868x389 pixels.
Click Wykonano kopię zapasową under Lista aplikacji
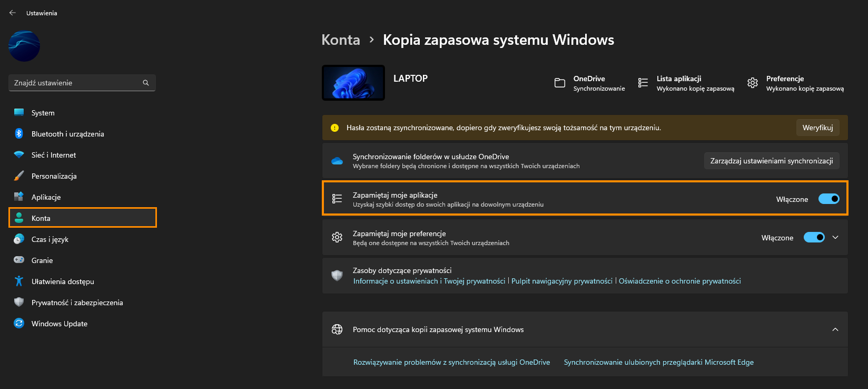pos(695,89)
